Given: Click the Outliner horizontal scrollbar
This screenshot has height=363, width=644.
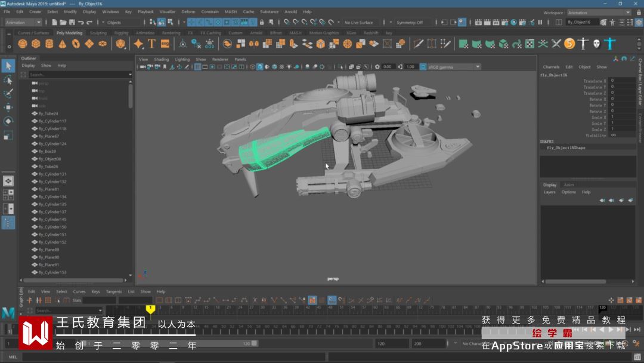Looking at the screenshot, I should [74, 281].
